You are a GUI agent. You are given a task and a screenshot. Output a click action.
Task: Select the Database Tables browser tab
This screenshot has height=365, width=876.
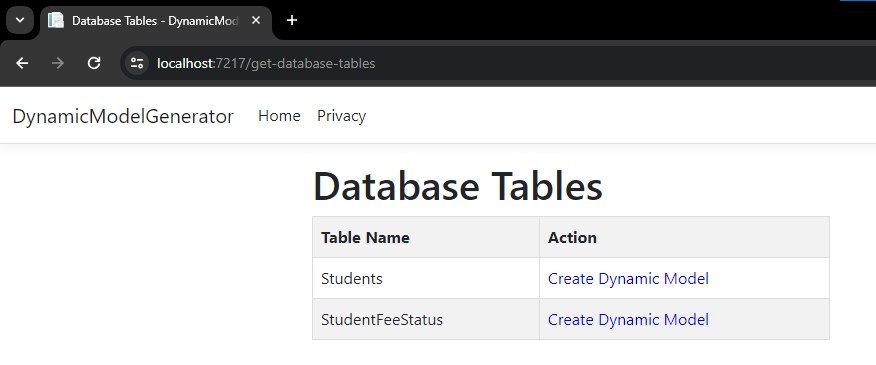pos(156,21)
